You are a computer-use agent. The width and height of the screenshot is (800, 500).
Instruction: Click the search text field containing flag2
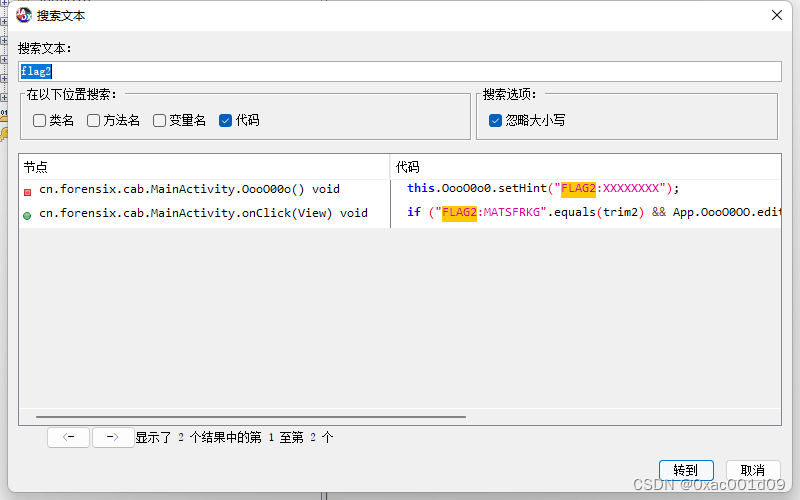400,71
